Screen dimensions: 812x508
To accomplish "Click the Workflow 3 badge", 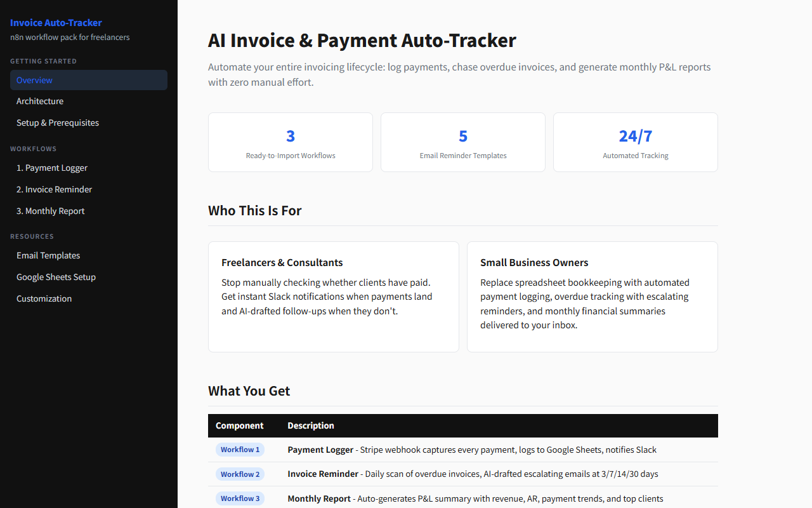I will (240, 498).
